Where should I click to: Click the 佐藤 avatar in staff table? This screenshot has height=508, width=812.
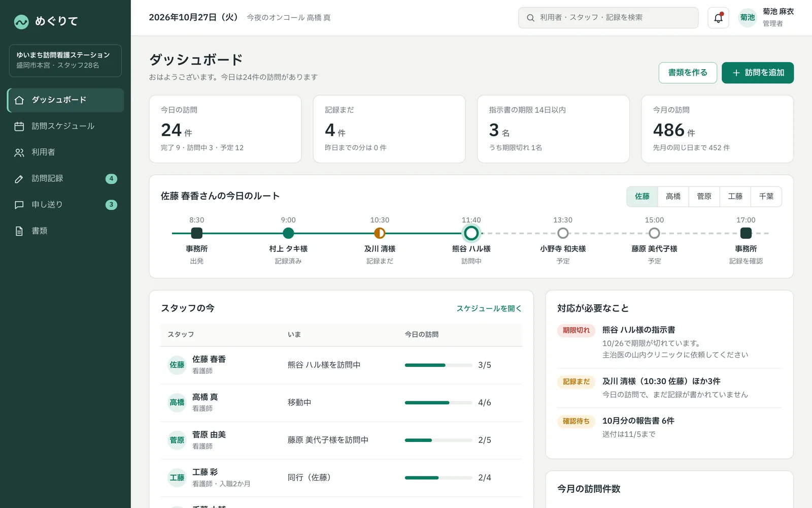click(177, 365)
